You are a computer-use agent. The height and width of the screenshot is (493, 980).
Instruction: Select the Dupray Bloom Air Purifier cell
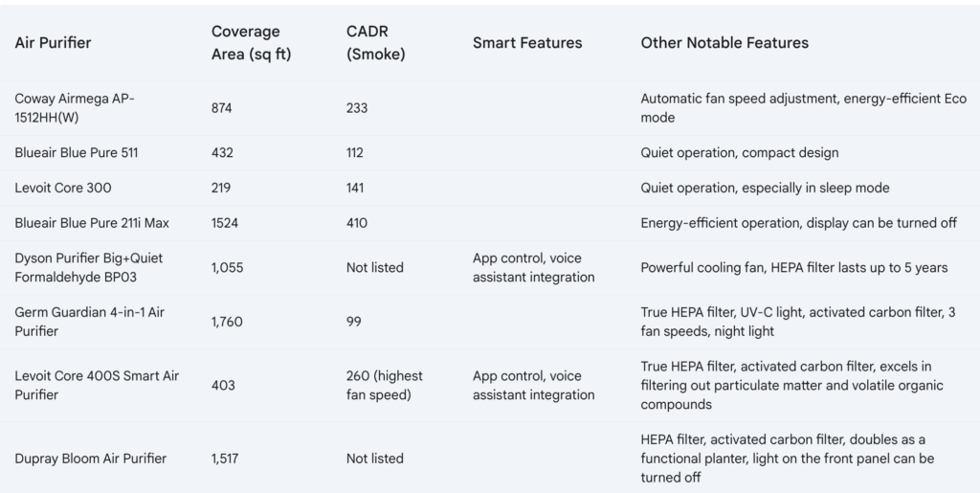(x=91, y=459)
